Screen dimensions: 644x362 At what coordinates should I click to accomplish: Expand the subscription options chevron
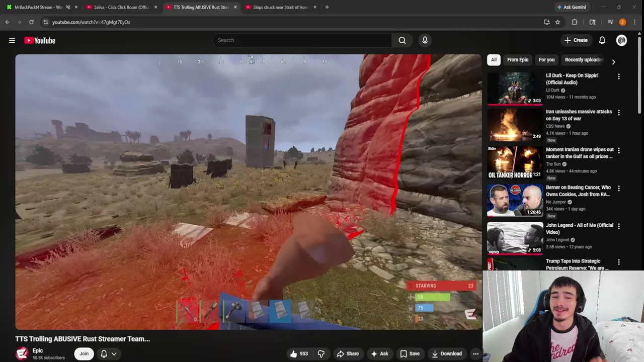[114, 354]
